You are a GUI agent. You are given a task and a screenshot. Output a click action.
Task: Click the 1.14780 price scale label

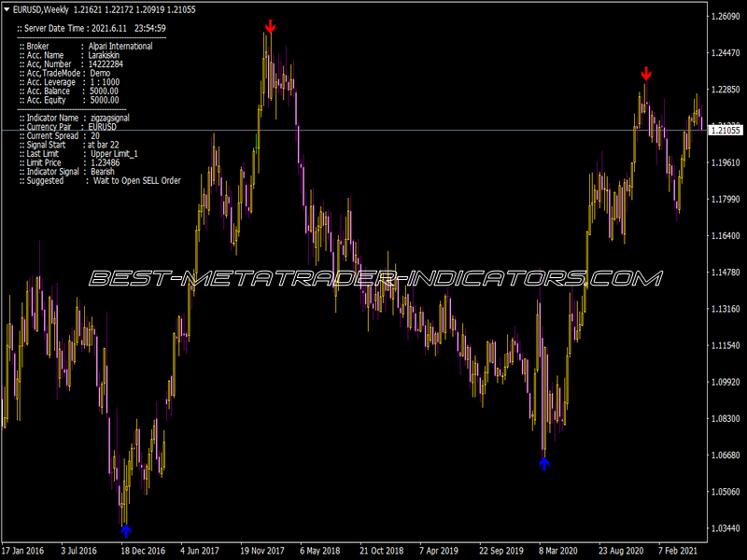[x=726, y=273]
